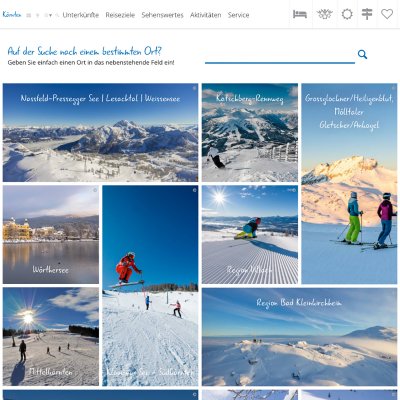Open the Katschberg-Rennweg tile
Screen dimensions: 400x400
[250, 133]
